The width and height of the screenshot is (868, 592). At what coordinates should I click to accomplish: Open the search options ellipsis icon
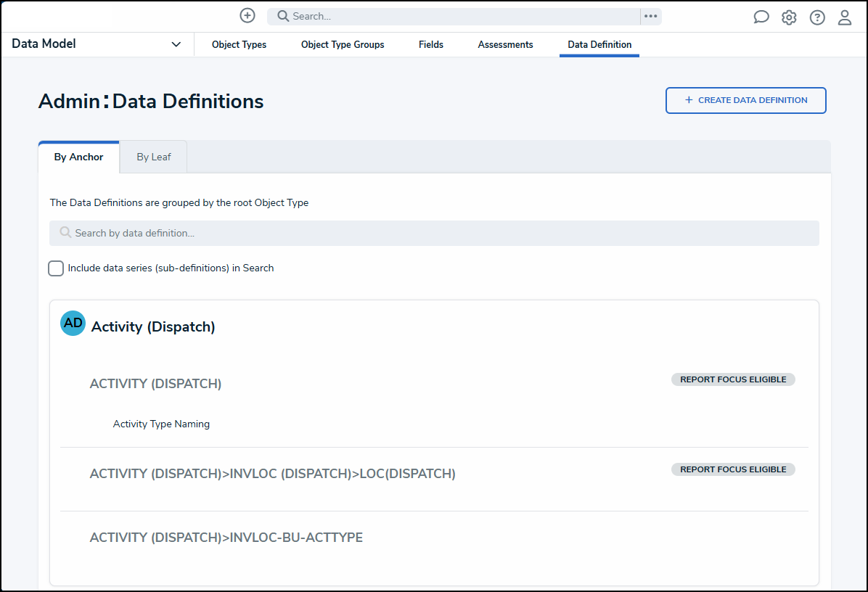(x=650, y=16)
